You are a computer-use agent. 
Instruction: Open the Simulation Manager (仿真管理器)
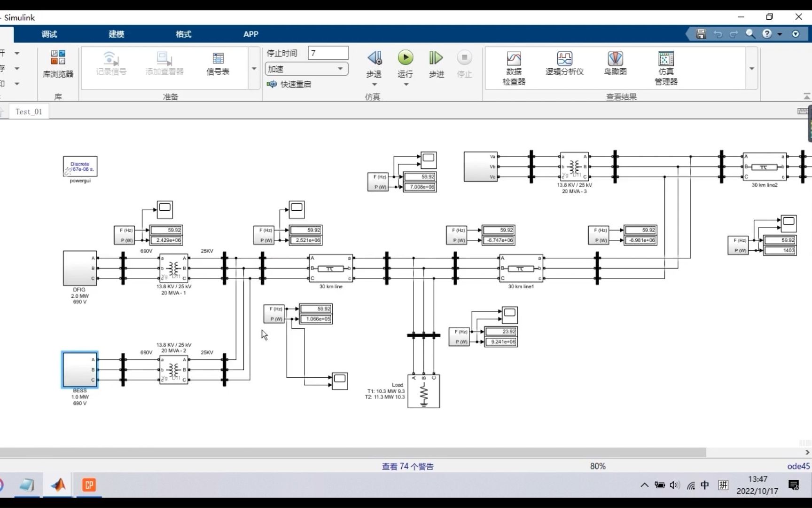tap(666, 68)
